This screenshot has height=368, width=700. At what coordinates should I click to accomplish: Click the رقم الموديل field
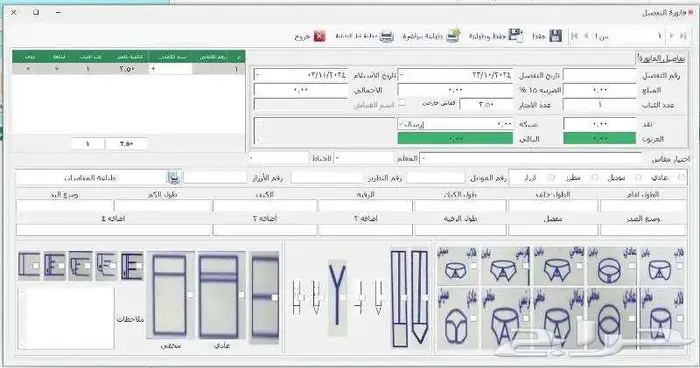pos(436,177)
